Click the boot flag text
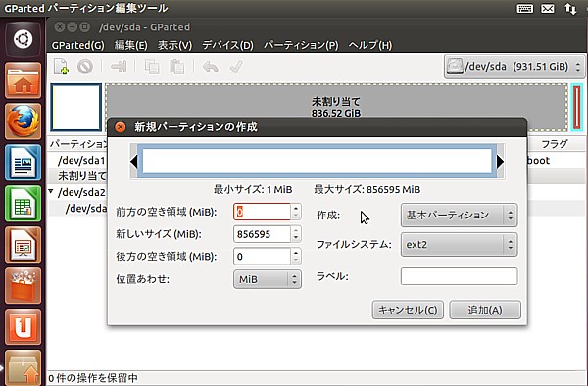Viewport: 588px width, 386px height. coord(538,161)
